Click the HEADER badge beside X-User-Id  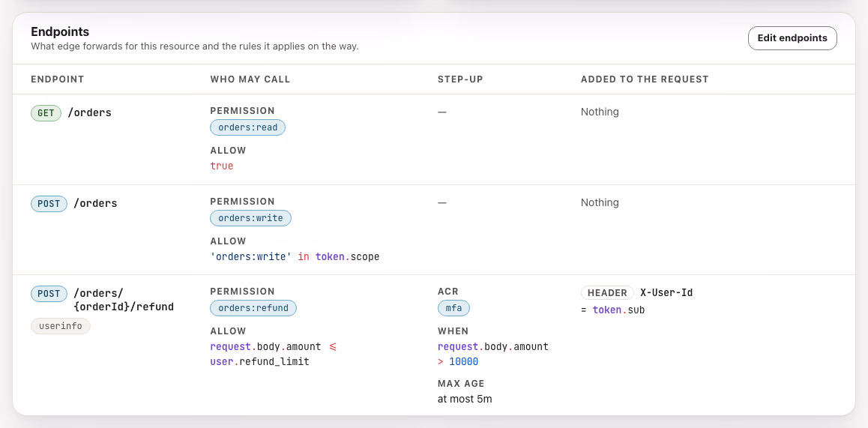[x=607, y=293]
